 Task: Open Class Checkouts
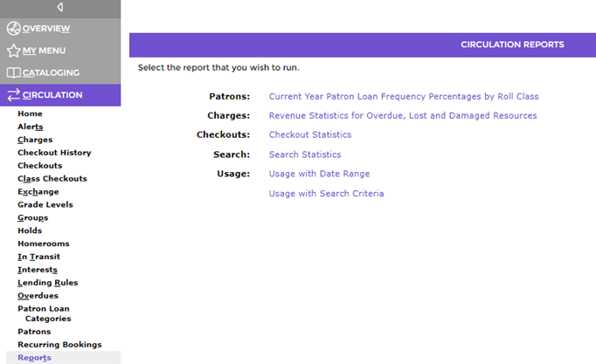(x=52, y=178)
